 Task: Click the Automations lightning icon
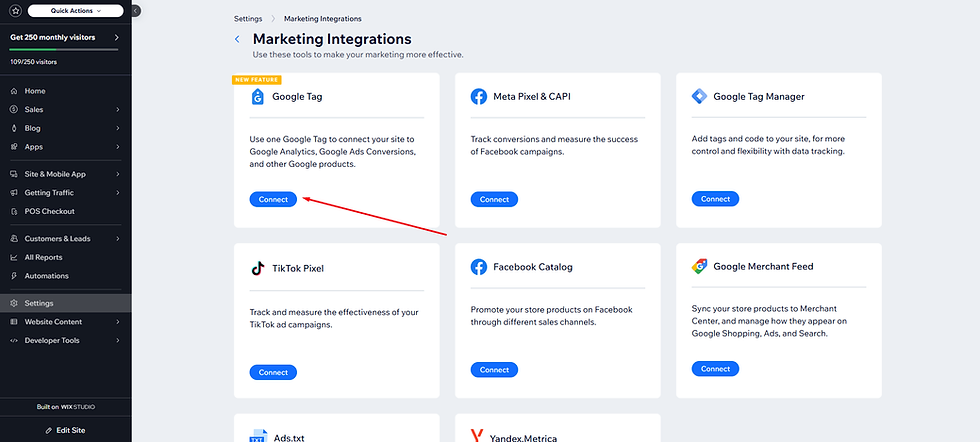(14, 276)
